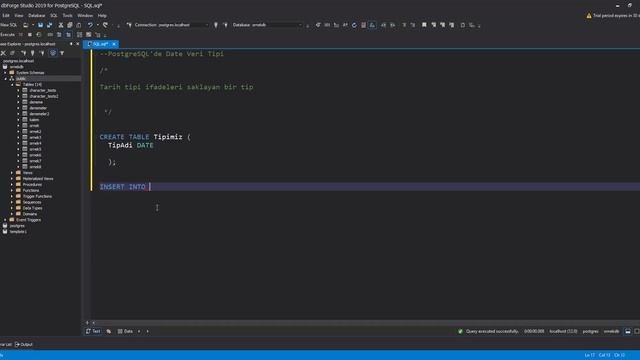
Task: Click the Save file icon
Action: pos(40,25)
